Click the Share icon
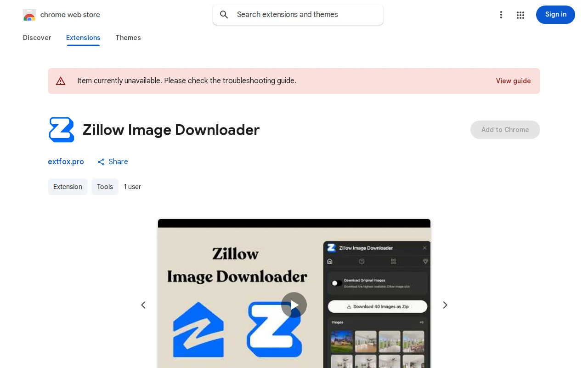The image size is (588, 368). (x=101, y=162)
